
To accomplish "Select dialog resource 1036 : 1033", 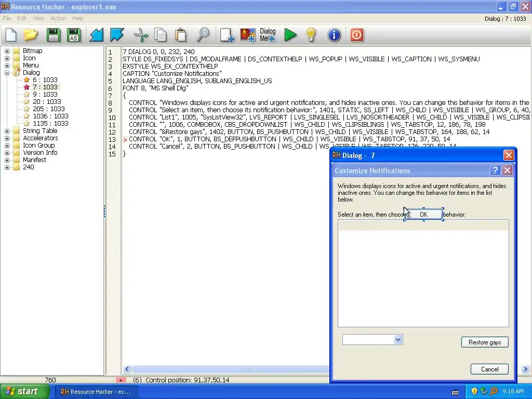I will click(x=50, y=116).
